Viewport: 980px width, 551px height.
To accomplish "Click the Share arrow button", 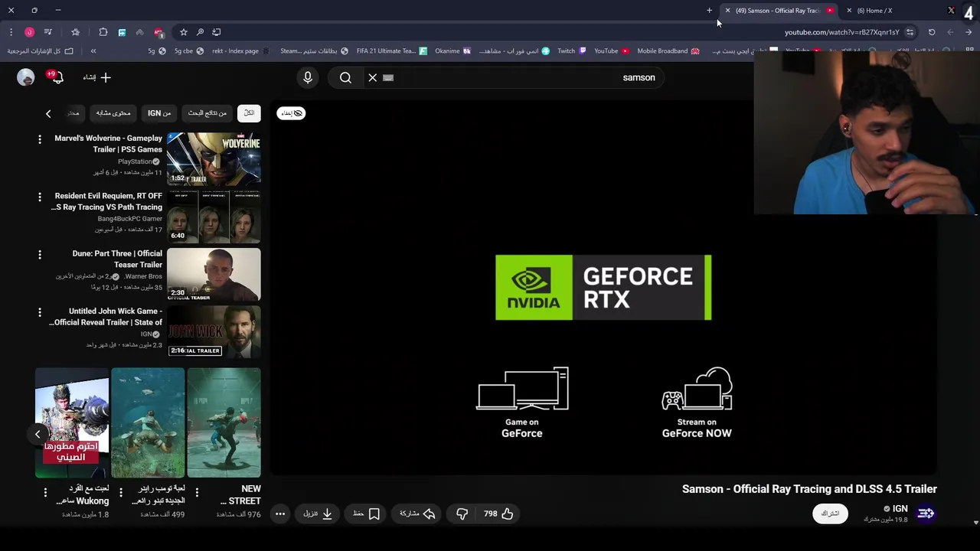I will click(417, 514).
